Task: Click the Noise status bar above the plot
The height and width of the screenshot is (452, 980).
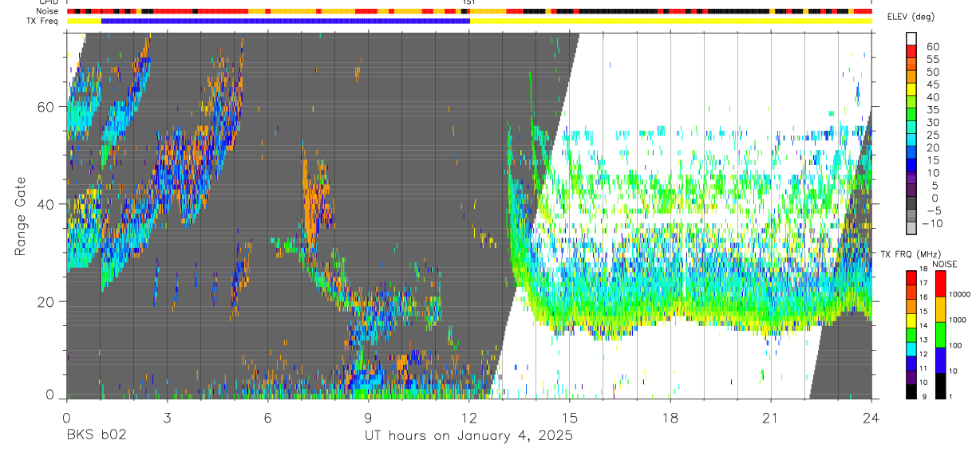Action: click(x=469, y=11)
